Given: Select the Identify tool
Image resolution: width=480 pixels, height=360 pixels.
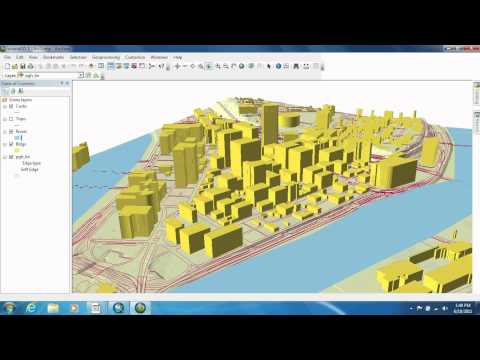Looking at the screenshot, I should 278,66.
